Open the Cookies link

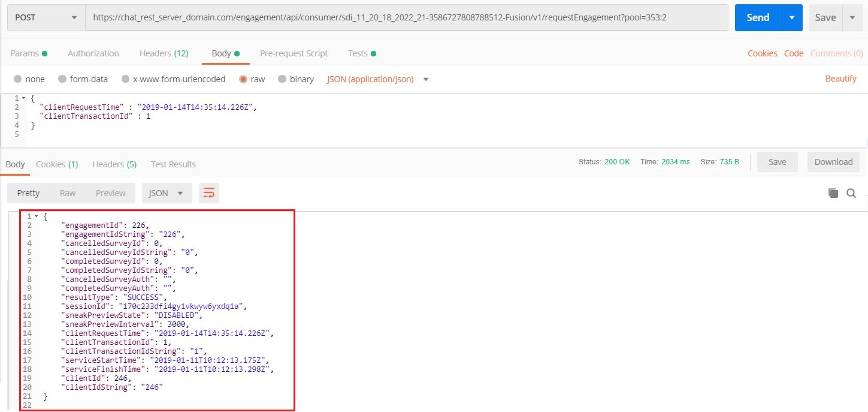[x=763, y=53]
